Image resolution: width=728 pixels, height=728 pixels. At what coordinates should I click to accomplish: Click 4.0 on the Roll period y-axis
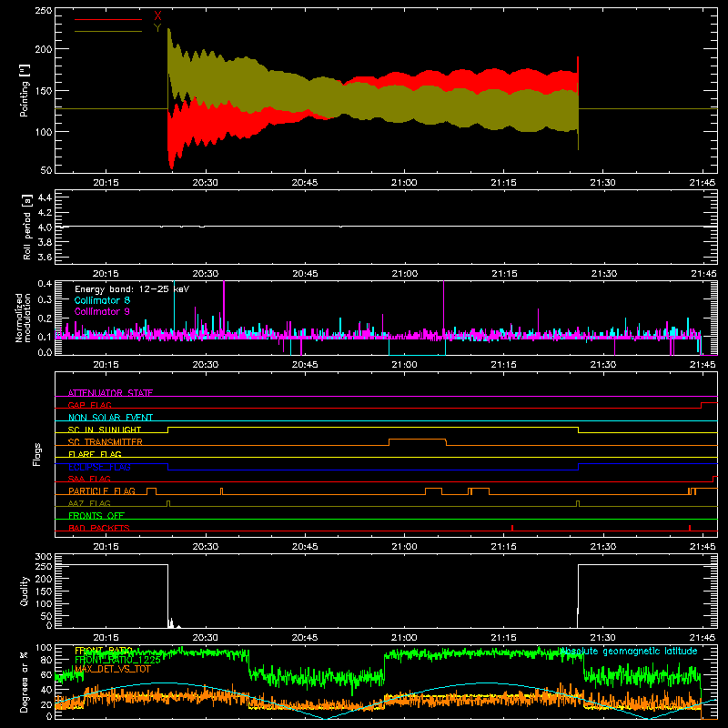point(45,227)
